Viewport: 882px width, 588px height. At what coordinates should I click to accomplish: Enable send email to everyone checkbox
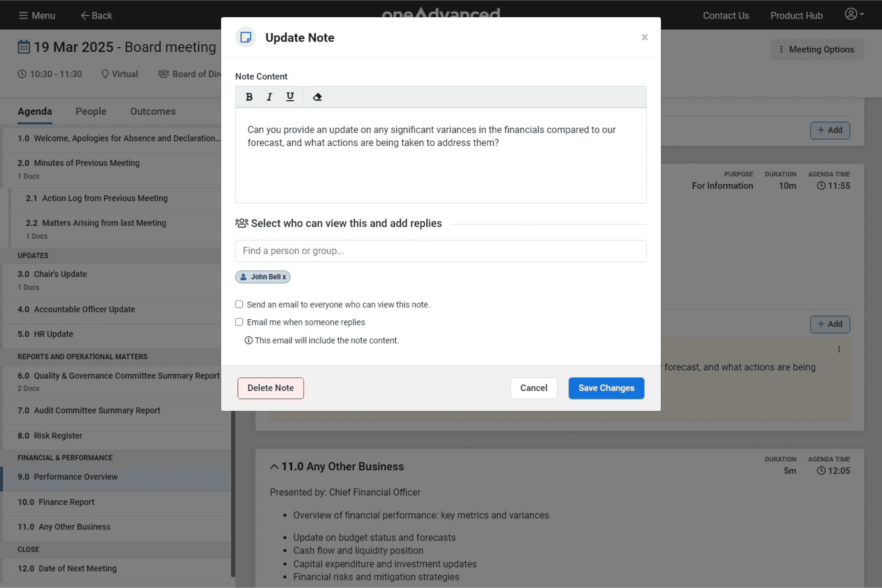pyautogui.click(x=239, y=304)
